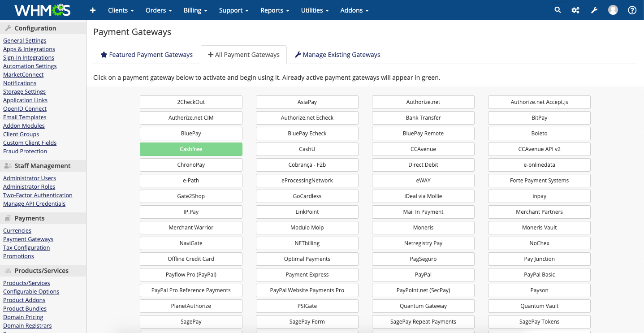Activate Quantum Gateway
The height and width of the screenshot is (333, 644).
(x=423, y=306)
